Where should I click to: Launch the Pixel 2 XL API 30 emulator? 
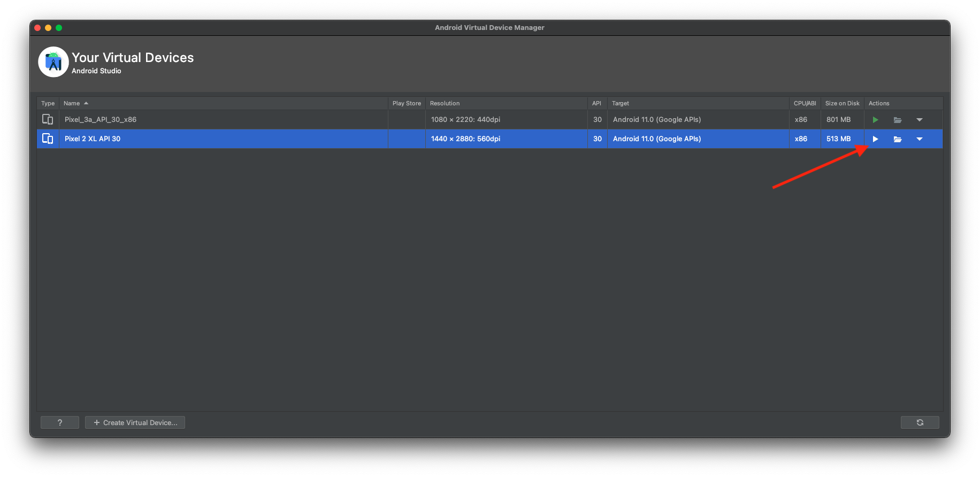click(x=875, y=139)
